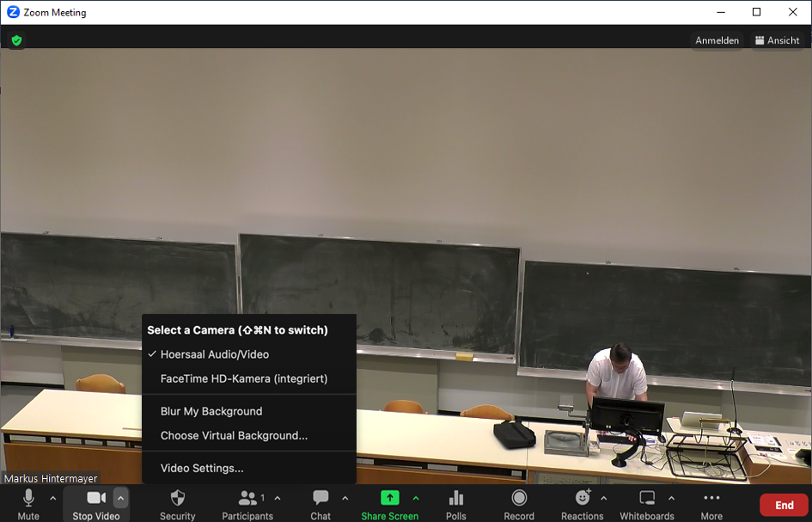Open the Ansicht view menu

[x=778, y=40]
